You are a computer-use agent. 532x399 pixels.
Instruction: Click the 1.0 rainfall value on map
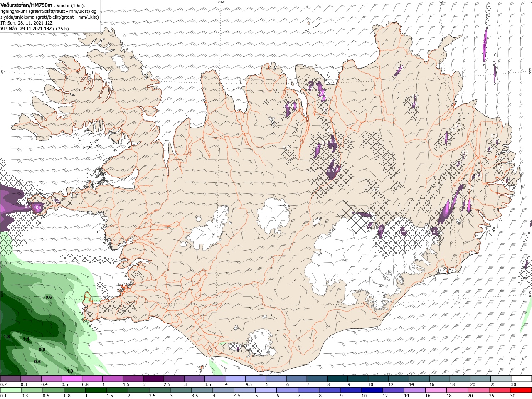pyautogui.click(x=70, y=372)
